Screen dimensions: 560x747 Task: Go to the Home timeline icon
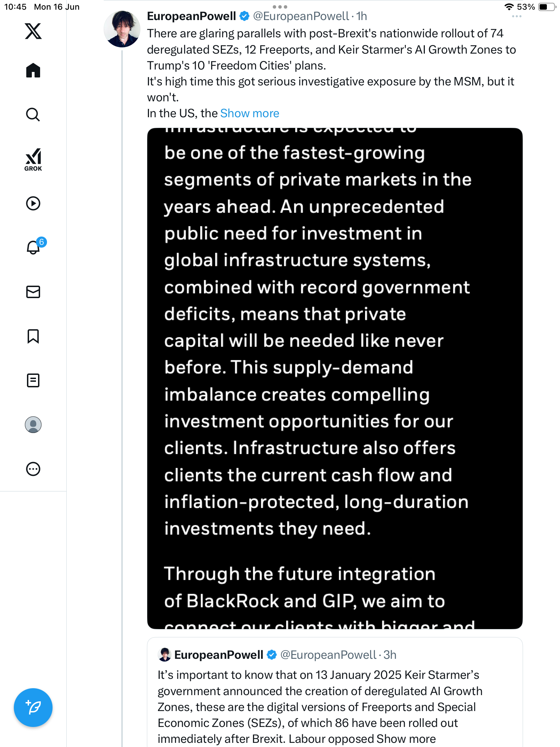33,70
